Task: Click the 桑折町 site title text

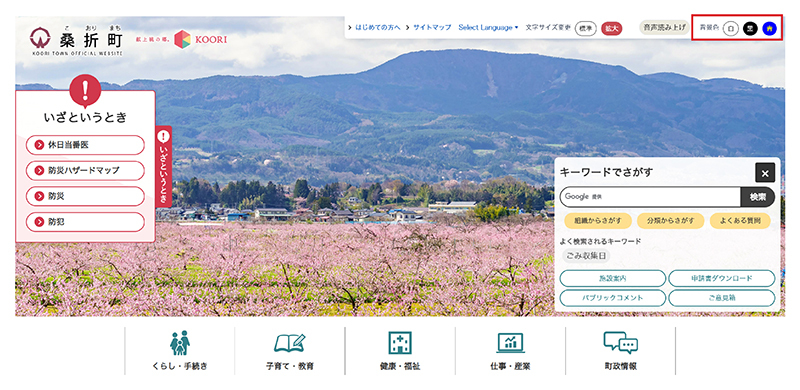Action: click(91, 40)
